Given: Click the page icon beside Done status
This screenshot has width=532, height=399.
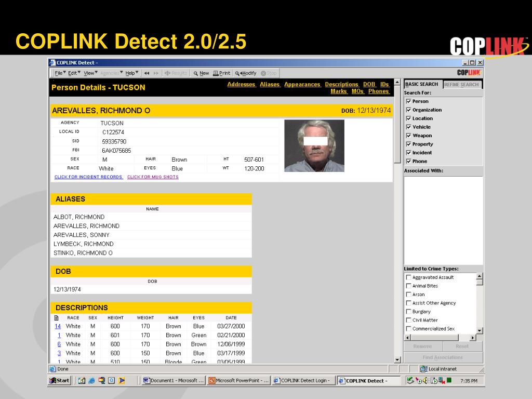Looking at the screenshot, I should click(x=52, y=369).
